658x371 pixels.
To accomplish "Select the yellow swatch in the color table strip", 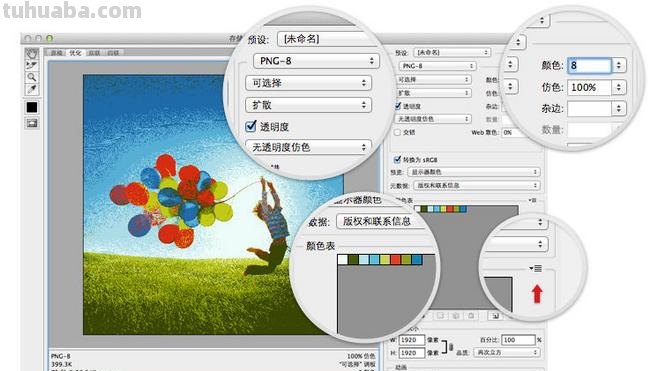I will [444, 209].
